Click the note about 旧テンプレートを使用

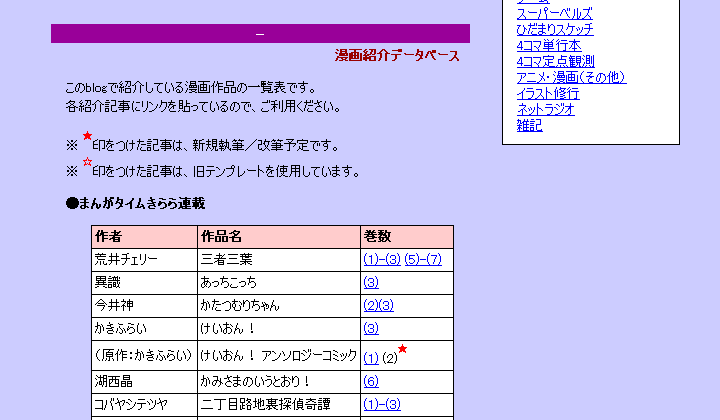coord(213,171)
